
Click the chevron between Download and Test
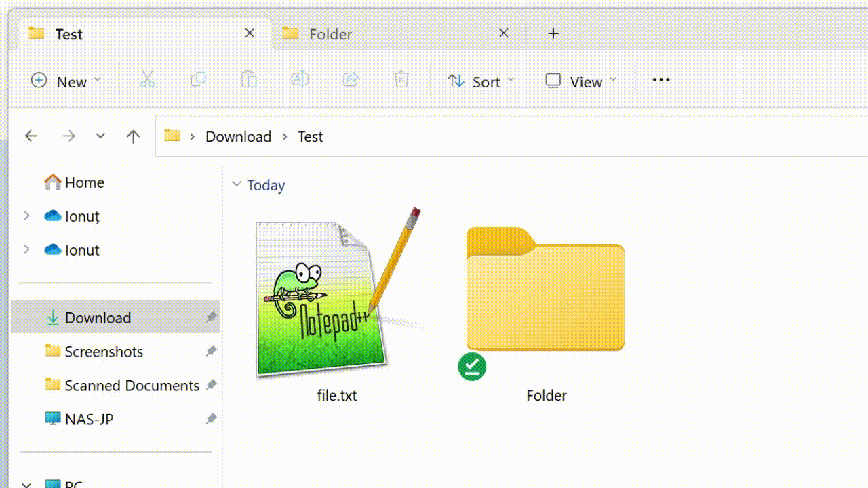285,136
